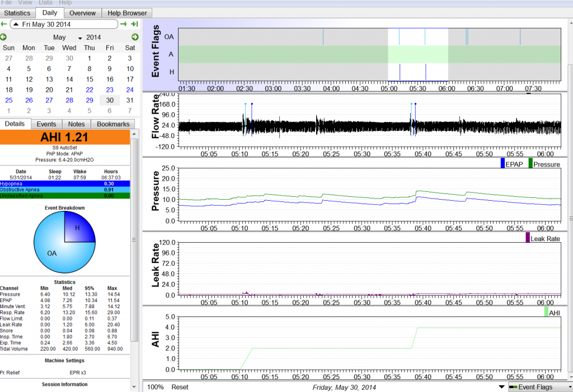This screenshot has width=573, height=392.
Task: Go to next day with right green arrow
Action: pos(124,24)
